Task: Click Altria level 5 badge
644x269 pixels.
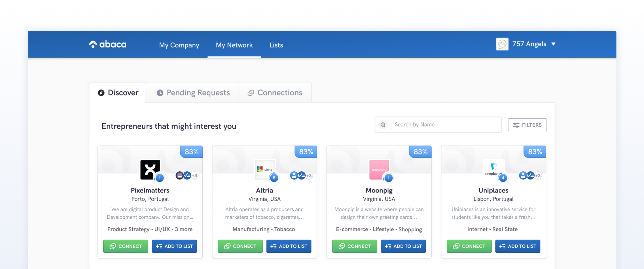Action: pos(274,178)
